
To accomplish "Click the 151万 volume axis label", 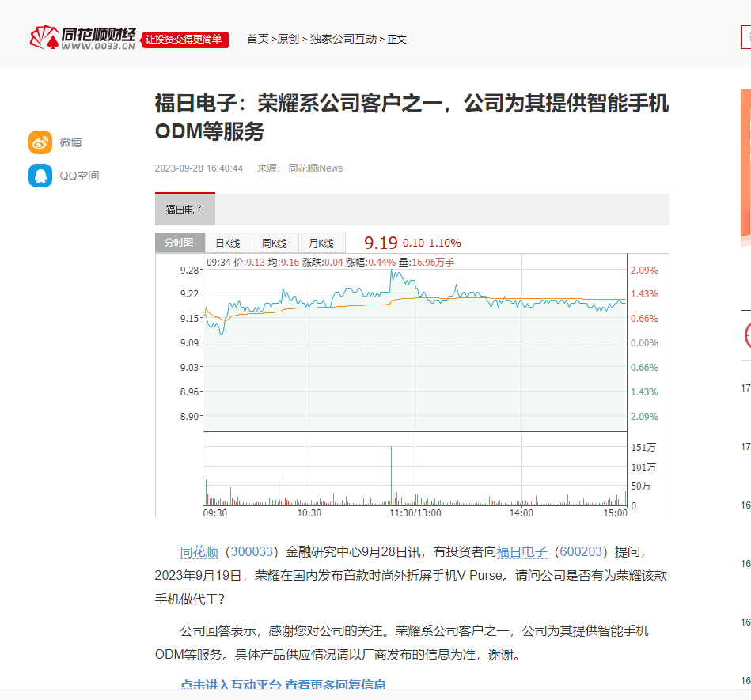I will coord(643,447).
